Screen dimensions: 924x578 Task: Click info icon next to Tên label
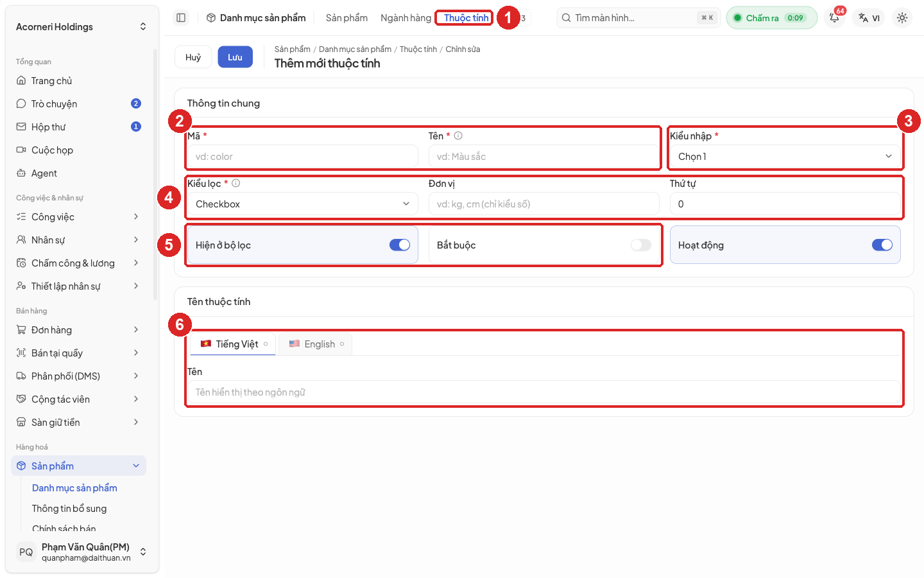458,136
